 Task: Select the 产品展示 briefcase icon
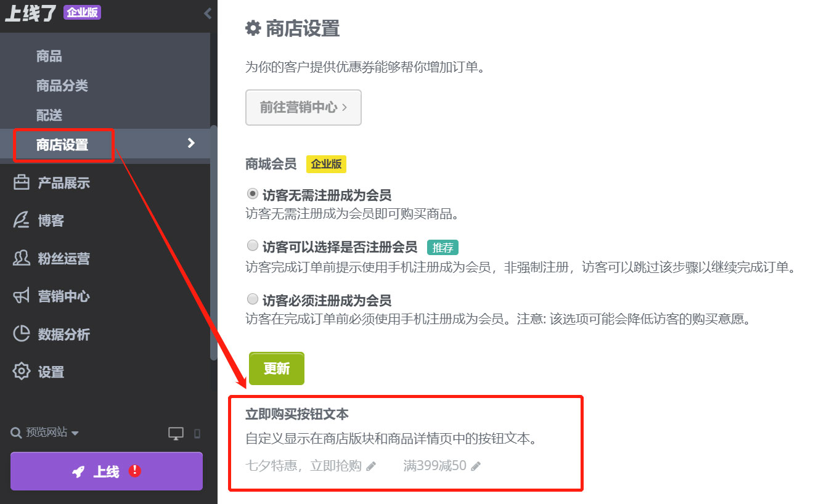pyautogui.click(x=22, y=182)
